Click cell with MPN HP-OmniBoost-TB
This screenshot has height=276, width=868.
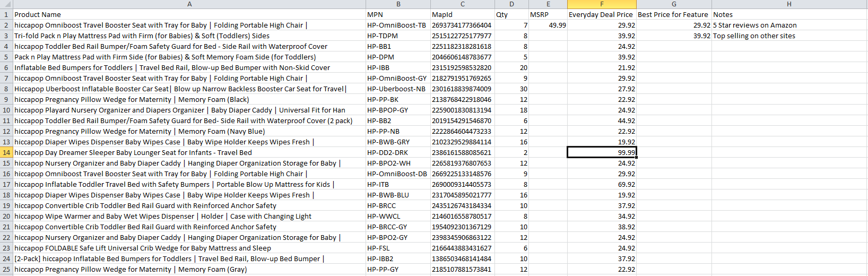click(x=398, y=25)
